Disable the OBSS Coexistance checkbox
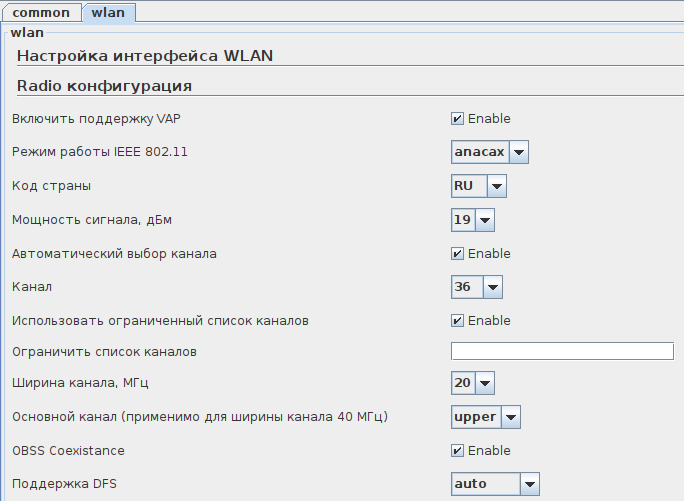This screenshot has height=501, width=684. click(457, 451)
